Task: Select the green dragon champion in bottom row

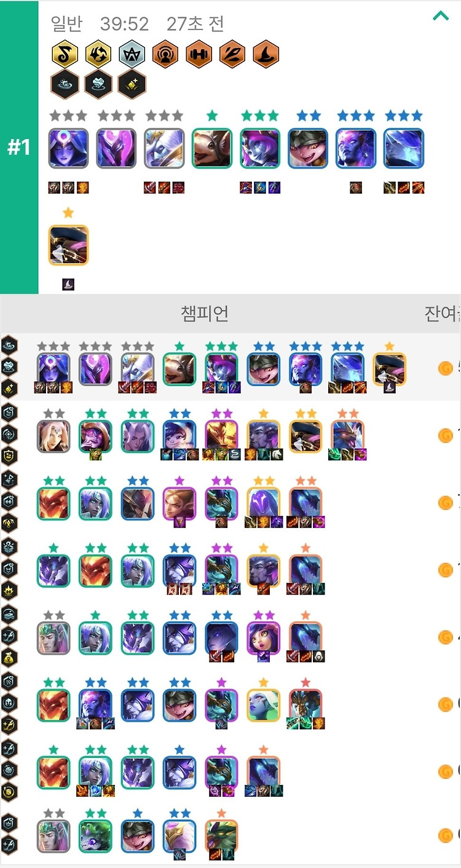Action: point(221,836)
